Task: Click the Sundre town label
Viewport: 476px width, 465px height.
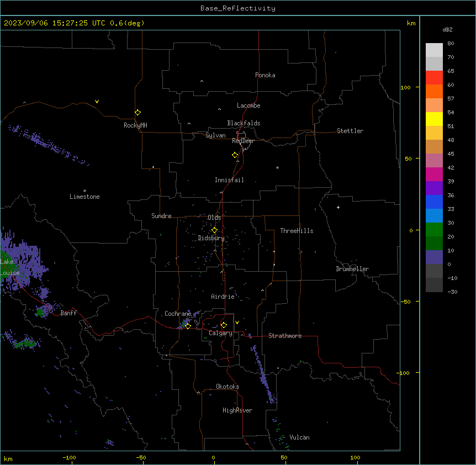Action: tap(161, 216)
